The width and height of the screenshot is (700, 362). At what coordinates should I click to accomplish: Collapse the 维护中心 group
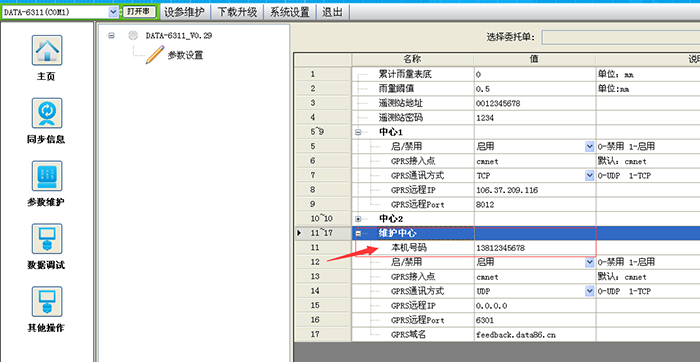(x=358, y=233)
